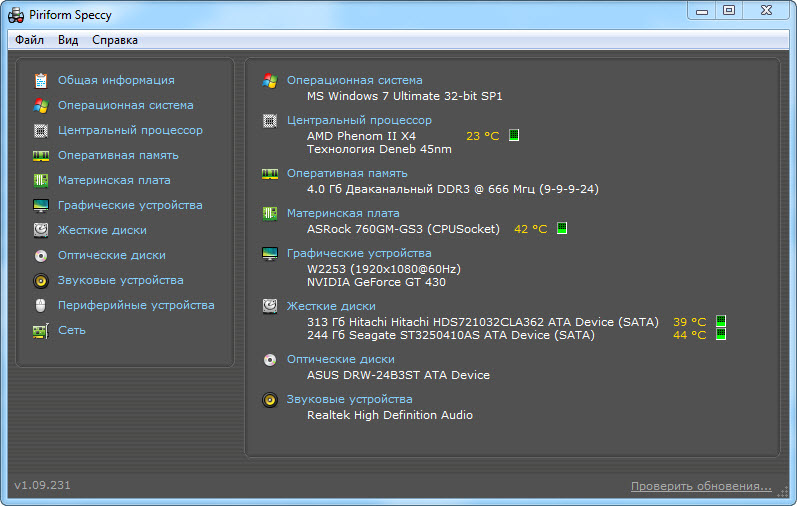Click the Seagate drive 44 °C temperature indicator
797x506 pixels.
(x=720, y=335)
